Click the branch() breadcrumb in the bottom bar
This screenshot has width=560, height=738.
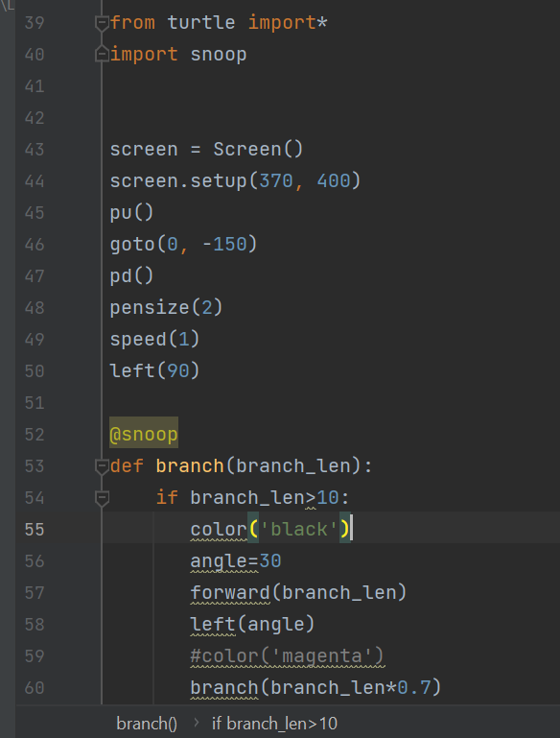click(147, 724)
